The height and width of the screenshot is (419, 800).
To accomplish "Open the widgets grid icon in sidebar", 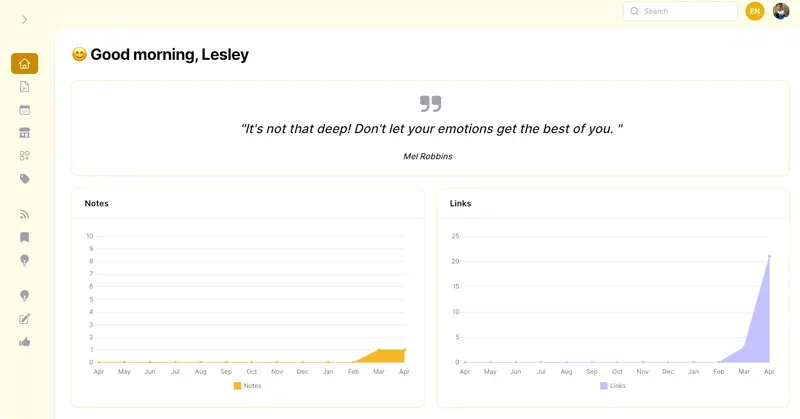I will [x=24, y=156].
